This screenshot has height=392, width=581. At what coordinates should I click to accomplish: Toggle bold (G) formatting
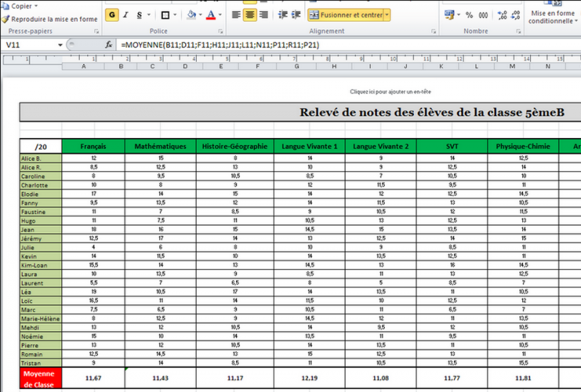tap(112, 15)
